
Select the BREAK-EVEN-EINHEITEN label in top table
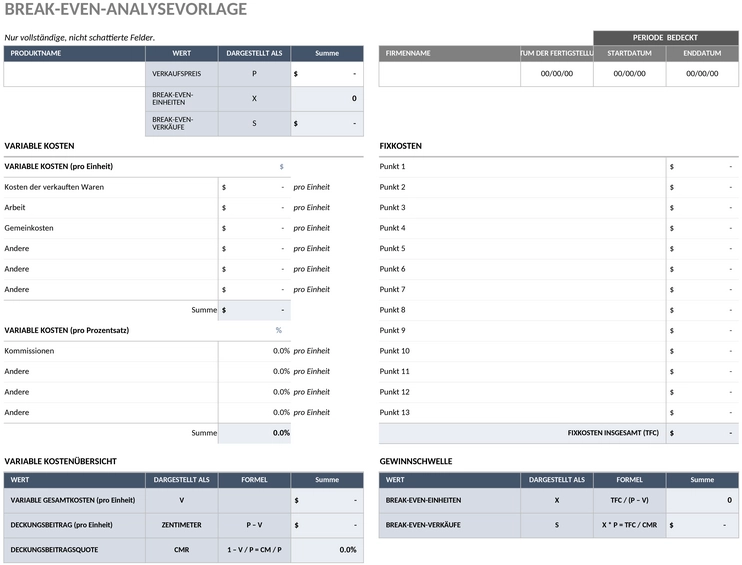pyautogui.click(x=182, y=98)
